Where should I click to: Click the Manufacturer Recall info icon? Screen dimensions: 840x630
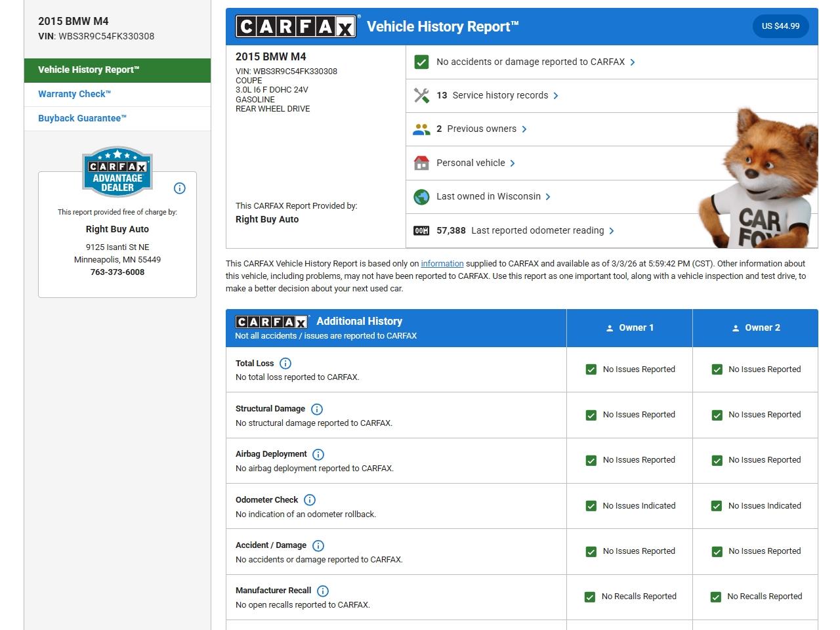323,591
